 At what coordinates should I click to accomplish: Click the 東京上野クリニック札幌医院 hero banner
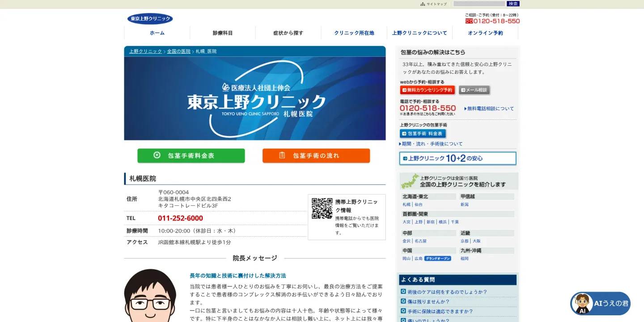pyautogui.click(x=255, y=98)
